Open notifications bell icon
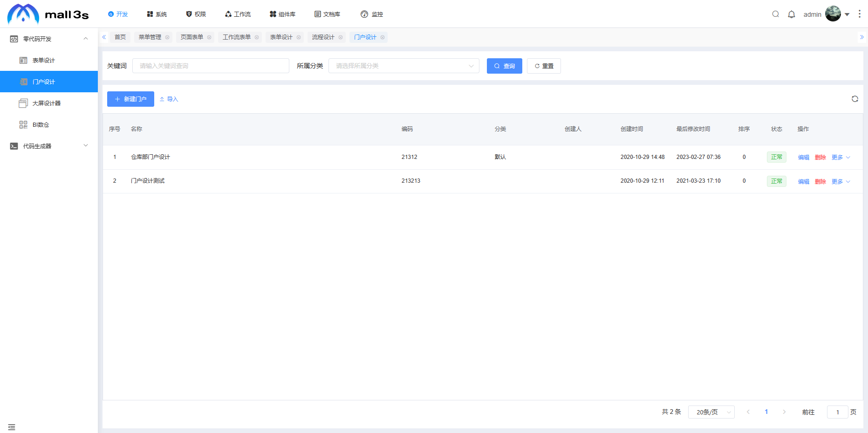Screen dimensions: 868x433 click(792, 14)
